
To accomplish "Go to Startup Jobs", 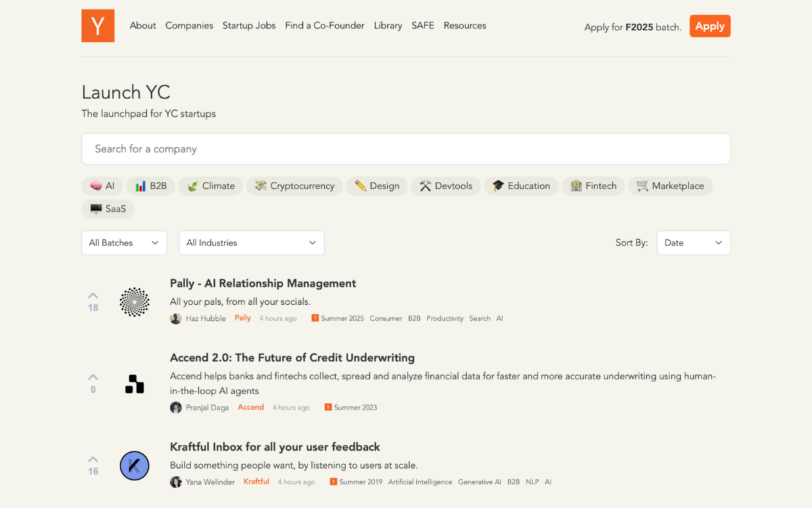I will pyautogui.click(x=249, y=26).
